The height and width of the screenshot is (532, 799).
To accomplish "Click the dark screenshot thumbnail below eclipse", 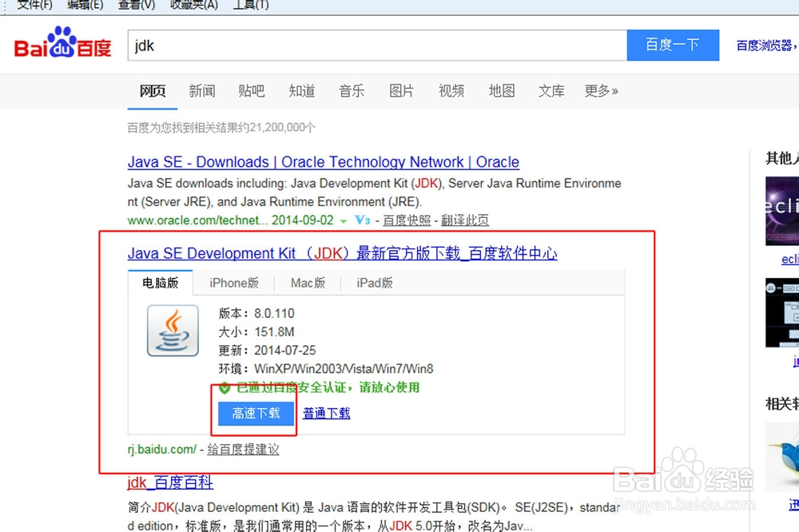I will pyautogui.click(x=782, y=312).
